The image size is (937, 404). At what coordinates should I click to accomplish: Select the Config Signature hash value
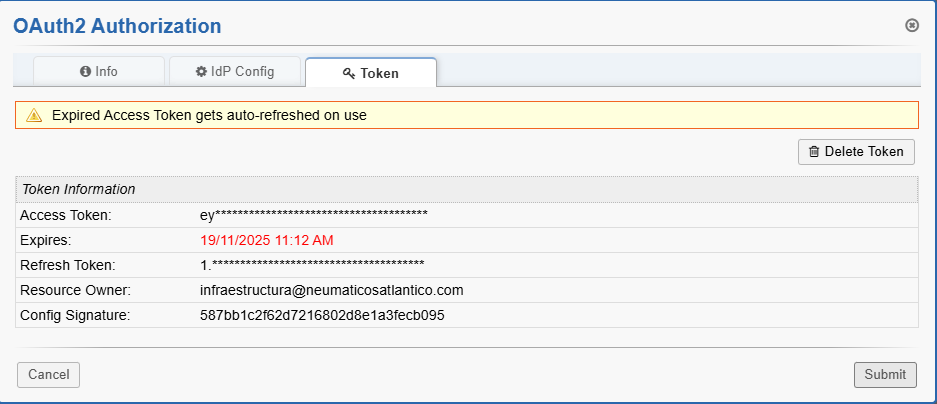click(x=322, y=315)
